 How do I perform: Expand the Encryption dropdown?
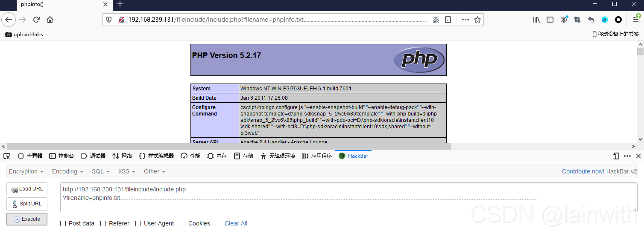click(26, 171)
